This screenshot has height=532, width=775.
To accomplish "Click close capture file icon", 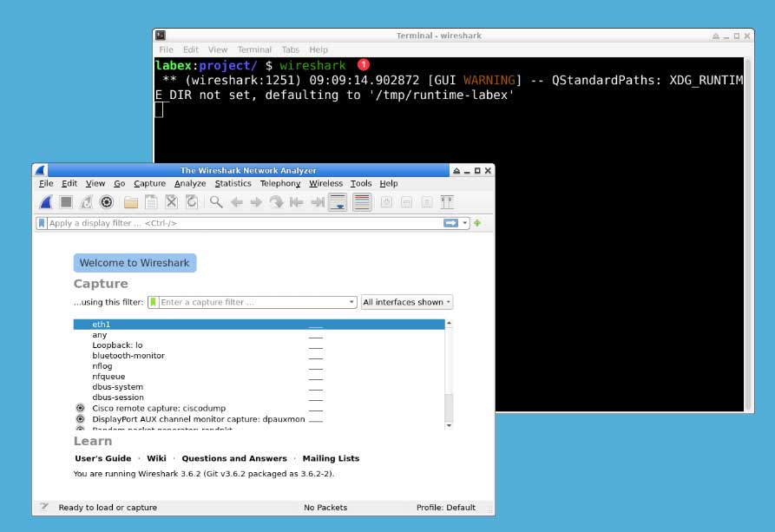I will click(x=172, y=202).
